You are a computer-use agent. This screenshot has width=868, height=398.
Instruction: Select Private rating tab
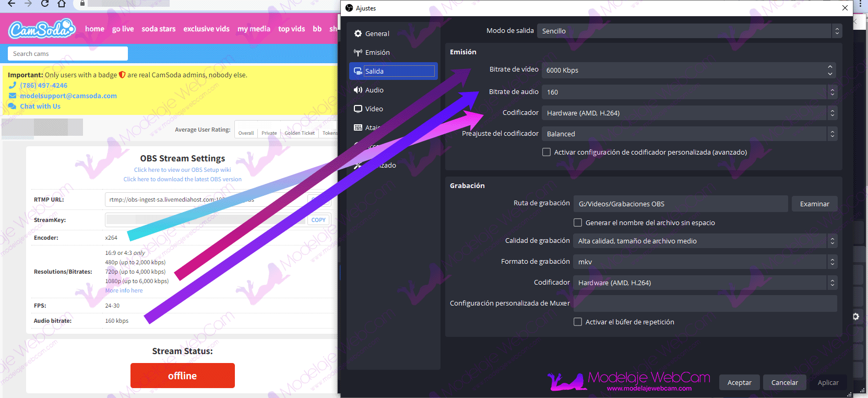coord(269,133)
